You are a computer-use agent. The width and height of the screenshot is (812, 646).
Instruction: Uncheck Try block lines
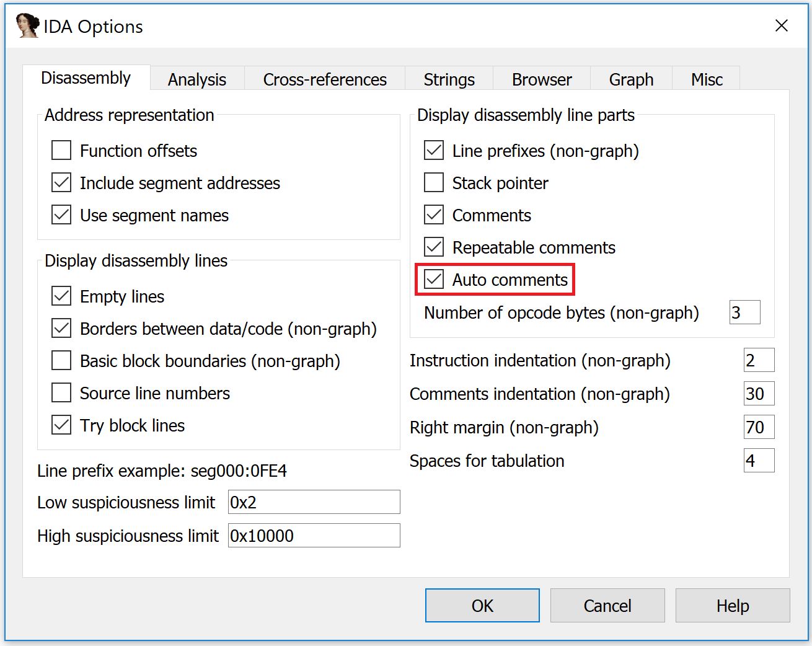tap(61, 425)
